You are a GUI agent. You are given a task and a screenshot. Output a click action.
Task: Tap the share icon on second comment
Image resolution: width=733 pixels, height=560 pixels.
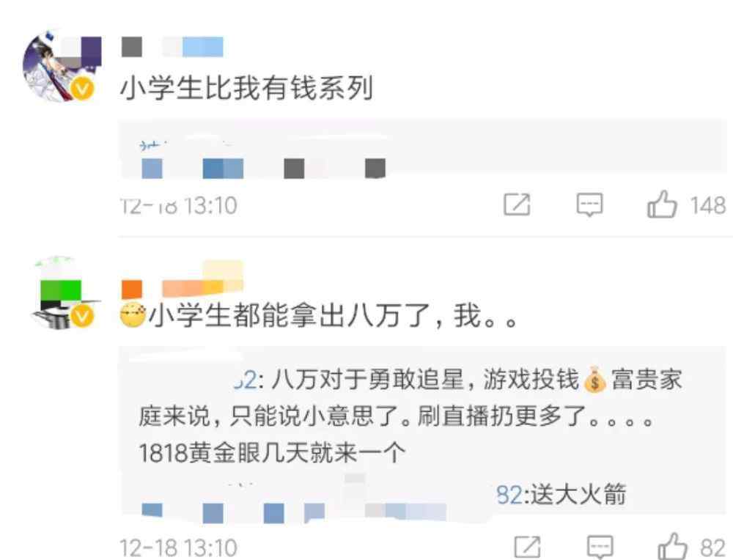(x=527, y=547)
